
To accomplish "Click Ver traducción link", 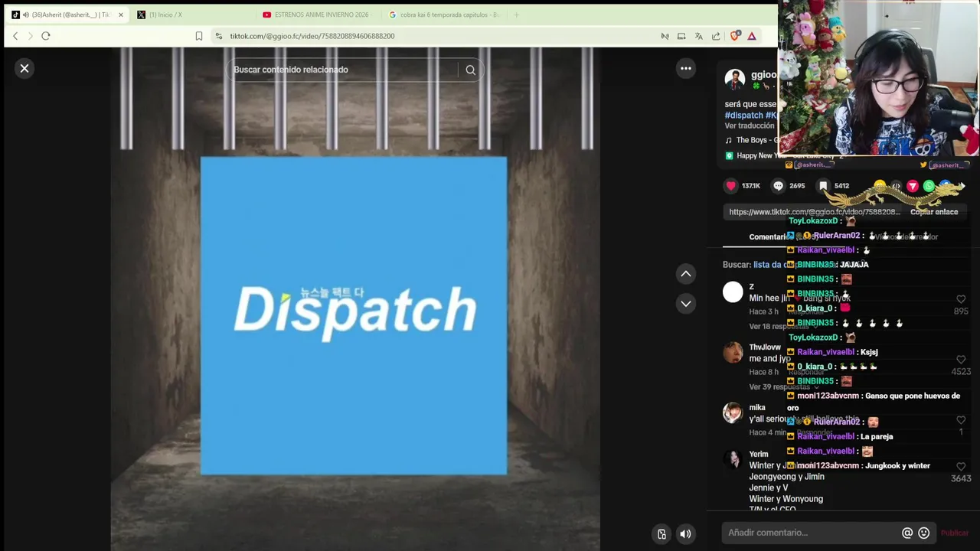I will pyautogui.click(x=750, y=126).
